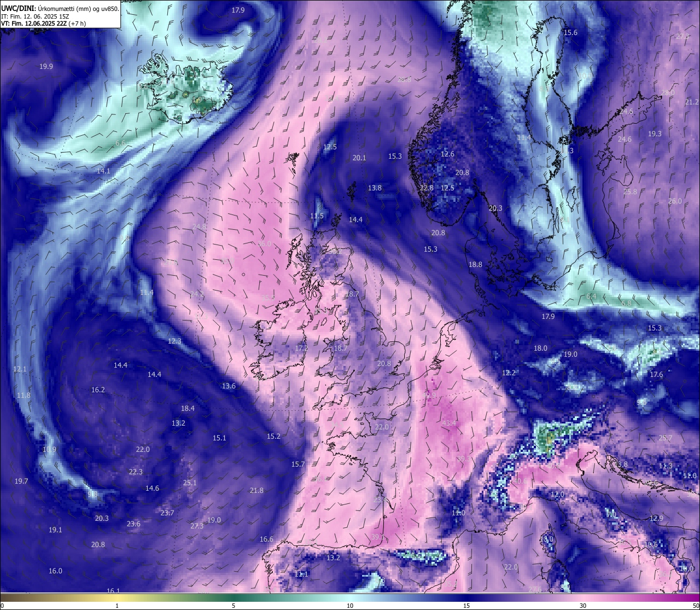This screenshot has width=700, height=610.
Task: Click the 12.1 value at left edge
Action: [20, 369]
